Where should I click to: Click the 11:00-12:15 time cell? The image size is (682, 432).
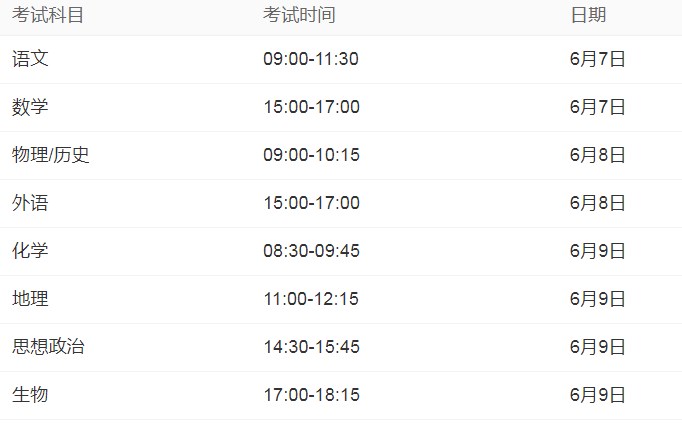pyautogui.click(x=311, y=299)
